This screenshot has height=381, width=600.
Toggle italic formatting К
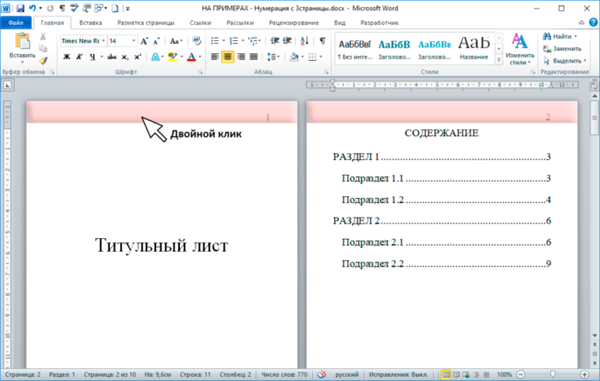coord(79,57)
